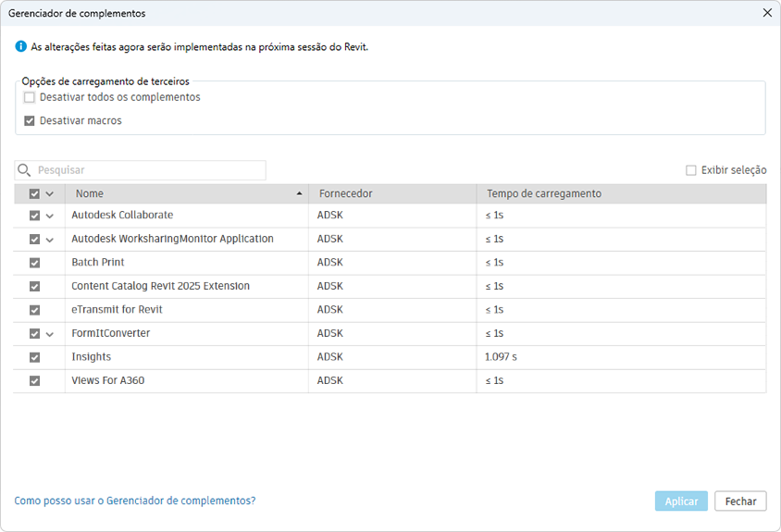Sort by Tempo de carregamento column

(x=544, y=194)
